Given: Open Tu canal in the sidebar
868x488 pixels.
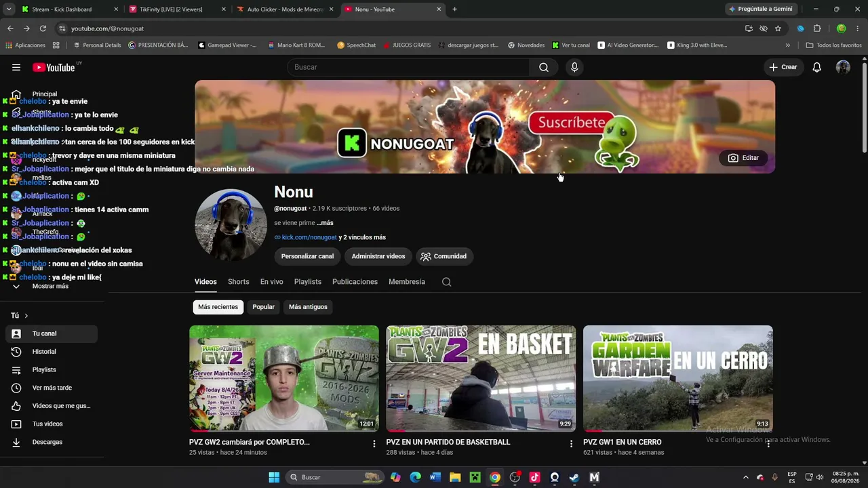Looking at the screenshot, I should (52, 333).
